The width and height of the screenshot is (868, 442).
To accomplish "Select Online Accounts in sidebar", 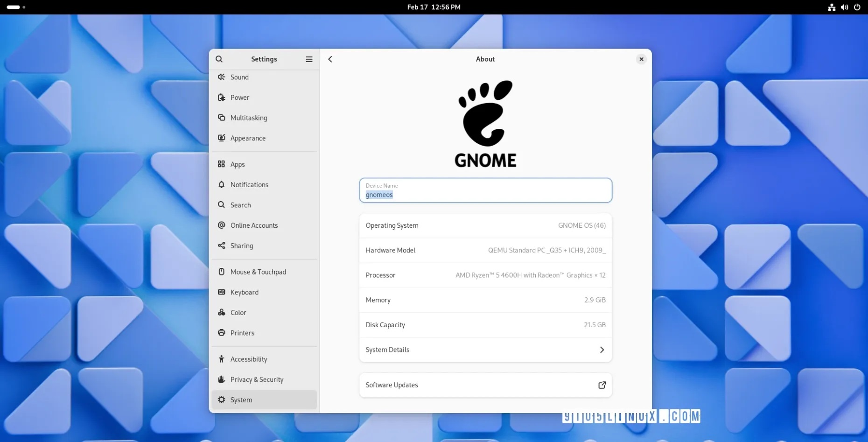I will coord(264,225).
